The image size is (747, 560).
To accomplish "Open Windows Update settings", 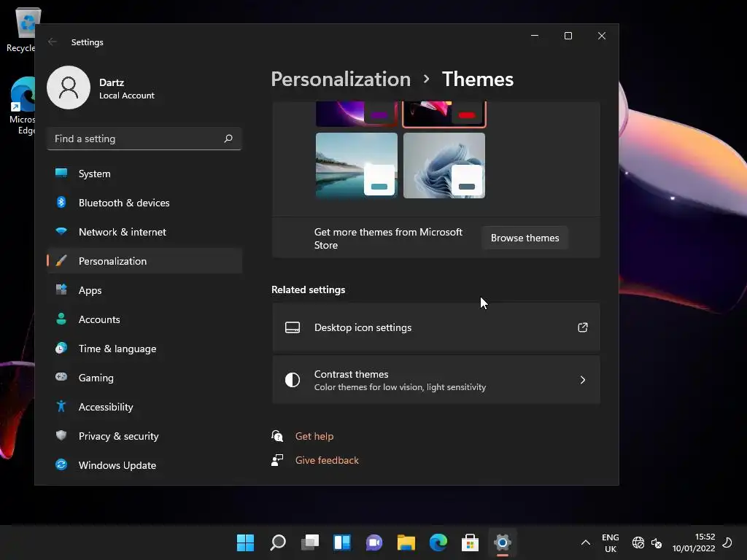I will [x=144, y=465].
